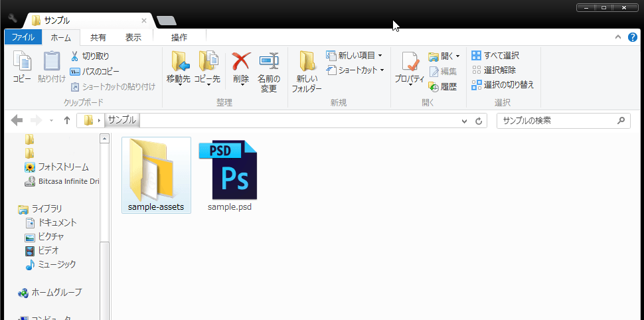Image resolution: width=644 pixels, height=320 pixels.
Task: Click Select all (すべて選択)
Action: (x=495, y=56)
